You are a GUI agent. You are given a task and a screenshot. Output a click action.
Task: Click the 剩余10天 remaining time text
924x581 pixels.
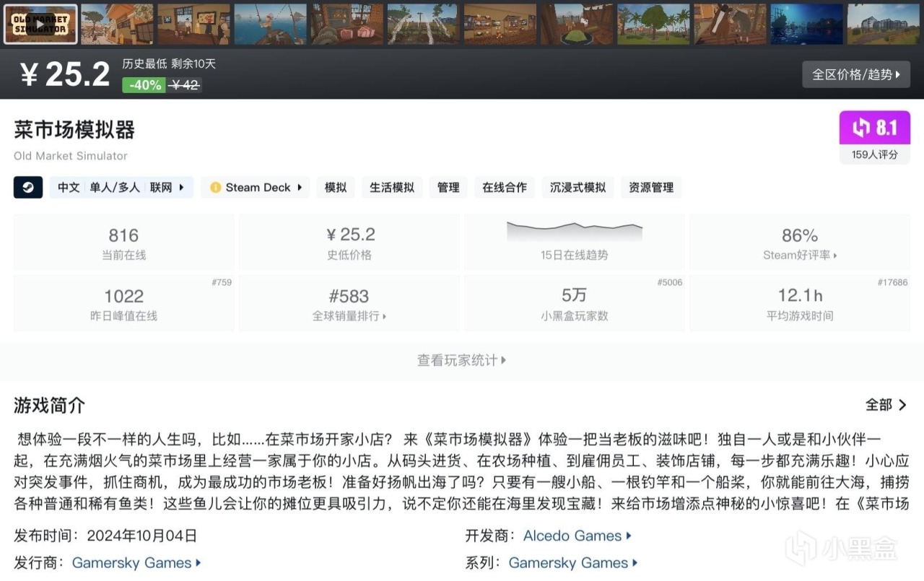tap(193, 64)
